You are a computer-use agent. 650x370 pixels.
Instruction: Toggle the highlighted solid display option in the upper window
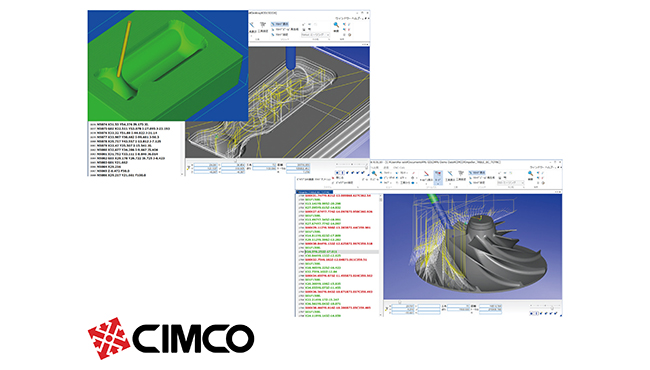pyautogui.click(x=280, y=24)
